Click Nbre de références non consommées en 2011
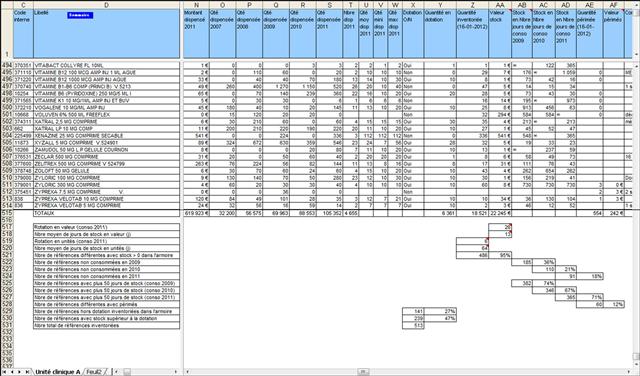 tap(107, 276)
